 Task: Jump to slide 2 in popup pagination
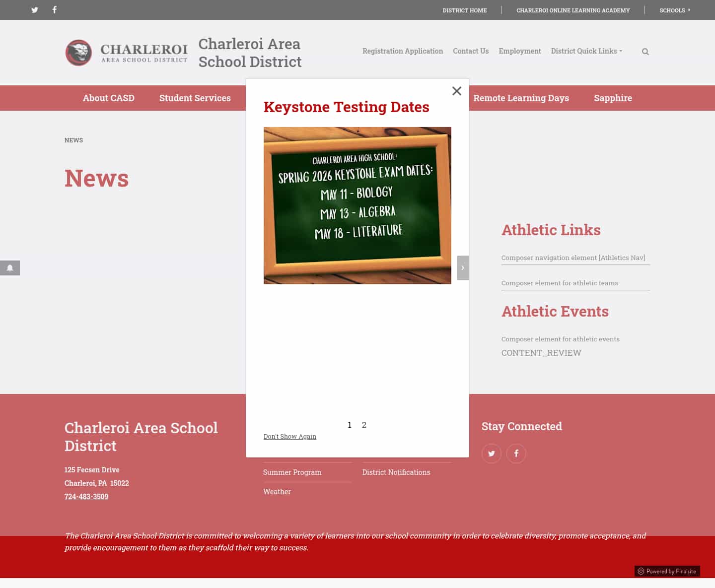(364, 424)
